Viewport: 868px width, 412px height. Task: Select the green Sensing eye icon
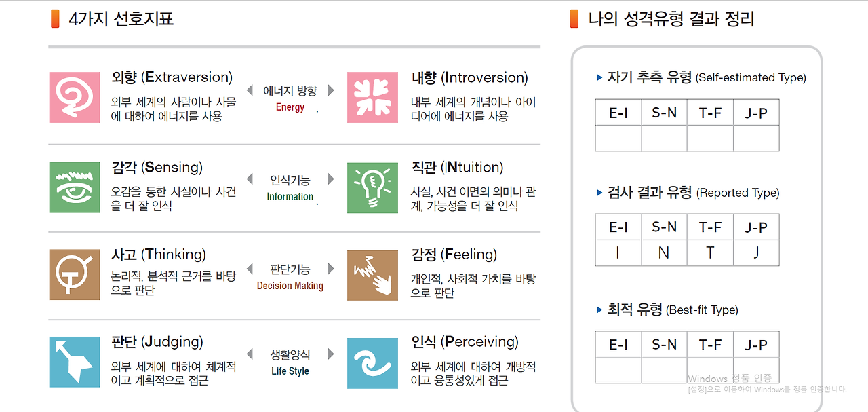click(75, 187)
